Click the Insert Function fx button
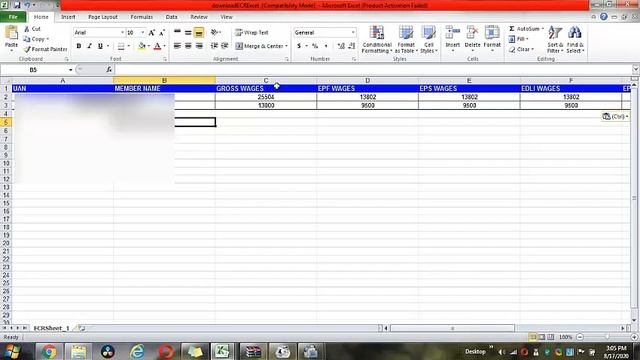The width and height of the screenshot is (640, 360). pyautogui.click(x=109, y=70)
